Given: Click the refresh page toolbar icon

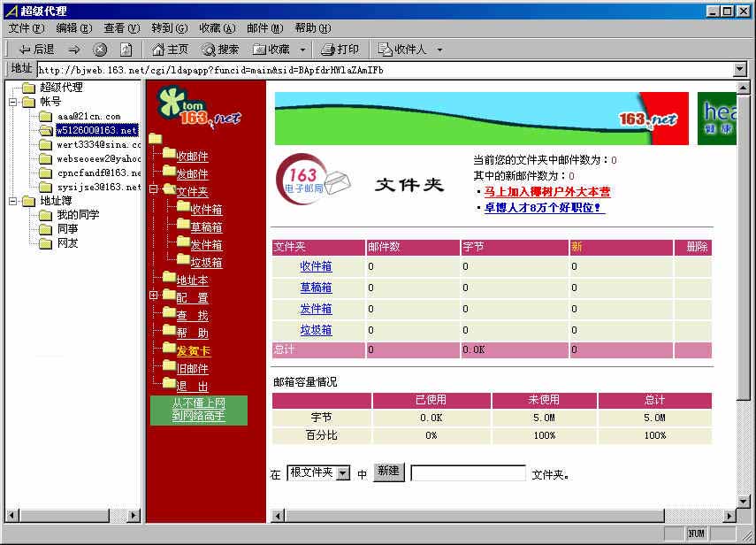Looking at the screenshot, I should [x=126, y=50].
